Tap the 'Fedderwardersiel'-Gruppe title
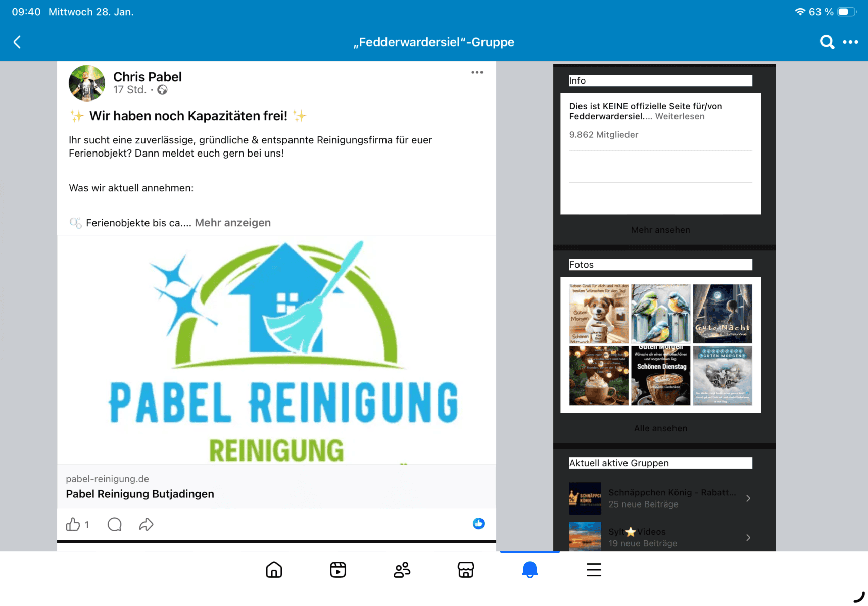Image resolution: width=868 pixels, height=606 pixels. point(434,42)
